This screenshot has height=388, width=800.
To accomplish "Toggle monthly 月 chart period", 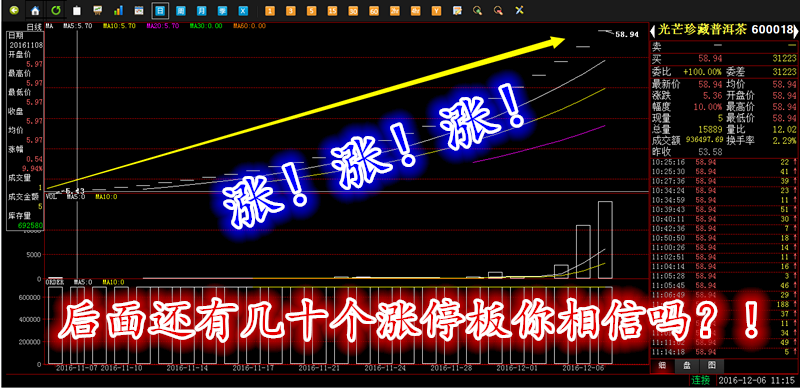I will click(x=202, y=10).
